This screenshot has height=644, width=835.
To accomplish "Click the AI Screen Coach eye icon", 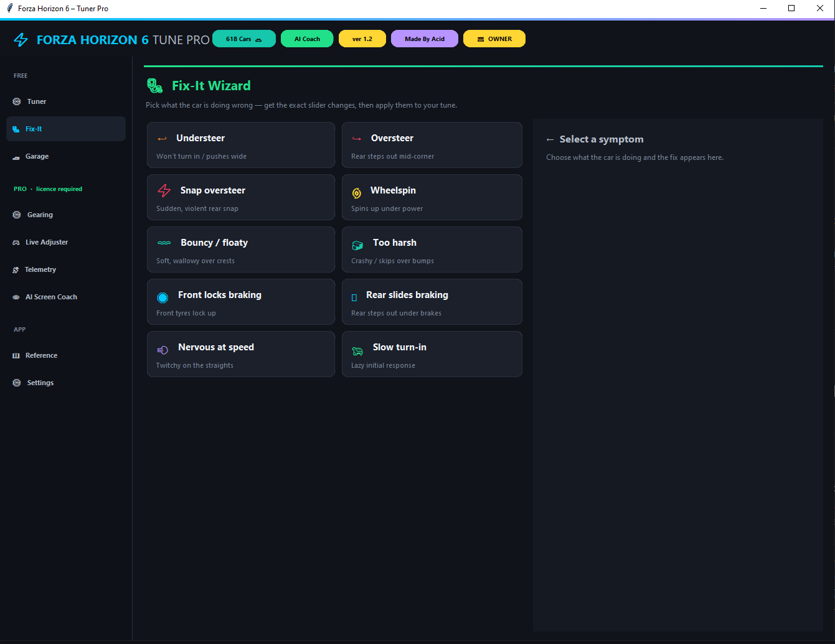I will (x=16, y=297).
